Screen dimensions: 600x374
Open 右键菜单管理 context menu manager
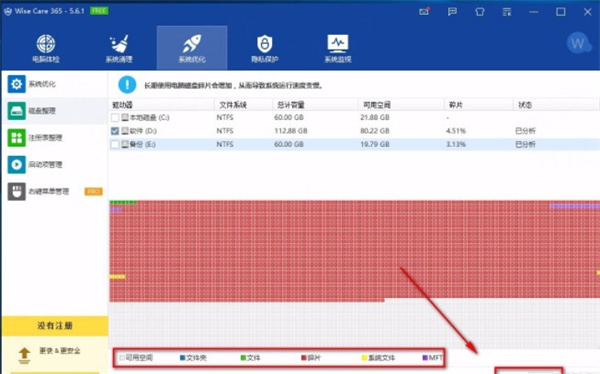(x=54, y=191)
